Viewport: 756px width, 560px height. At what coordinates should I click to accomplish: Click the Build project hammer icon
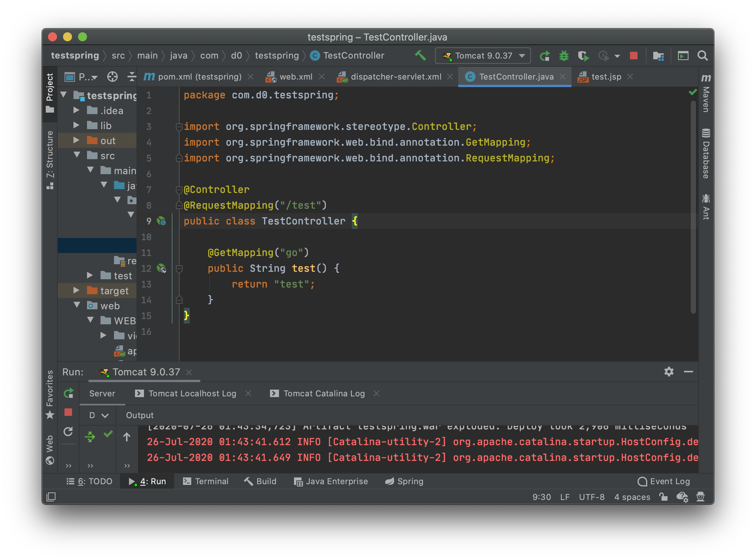point(420,56)
